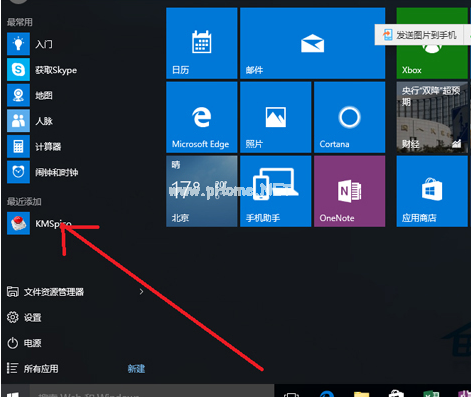Show 所有应用 (All apps) list

(33, 369)
